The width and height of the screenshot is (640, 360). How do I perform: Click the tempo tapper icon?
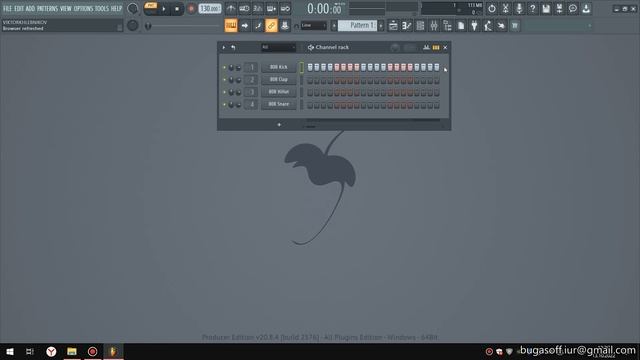point(488,25)
